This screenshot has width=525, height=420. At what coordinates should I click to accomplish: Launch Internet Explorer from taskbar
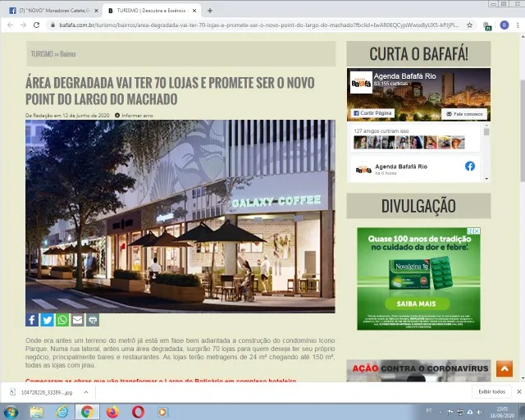[62, 412]
